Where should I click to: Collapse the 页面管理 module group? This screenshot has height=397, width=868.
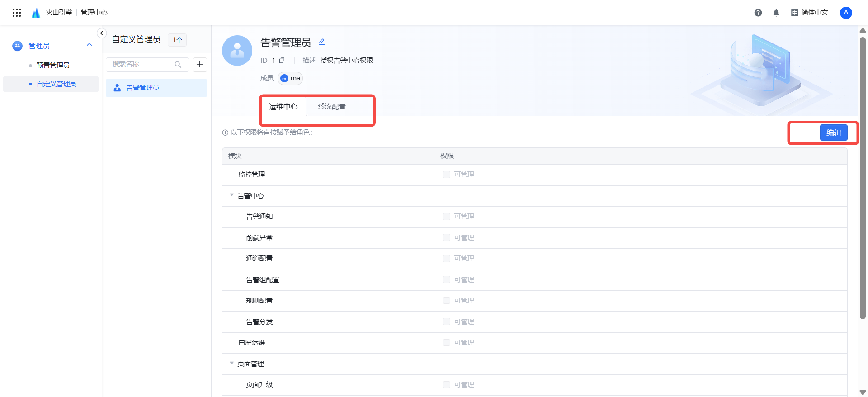[x=232, y=364]
